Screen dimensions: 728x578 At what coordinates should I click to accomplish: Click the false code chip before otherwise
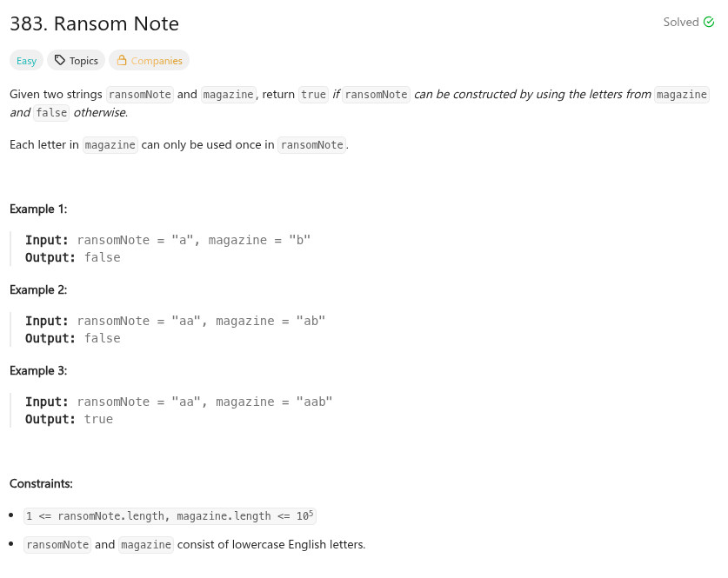tap(51, 113)
